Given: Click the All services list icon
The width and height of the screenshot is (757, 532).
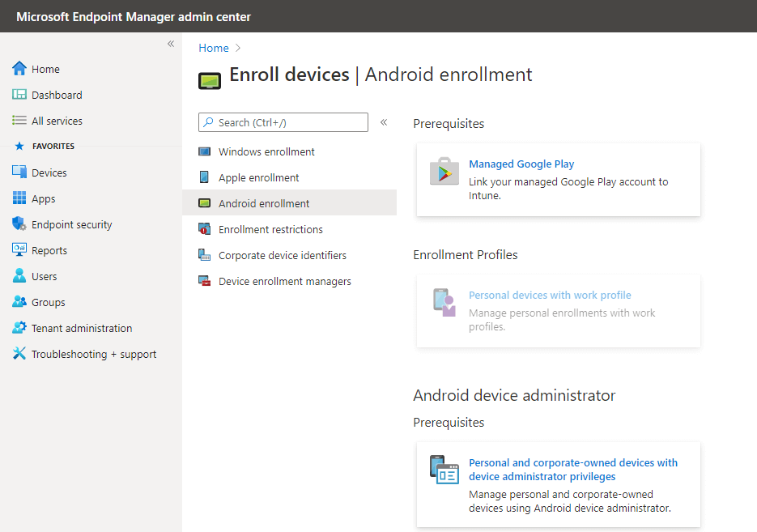Looking at the screenshot, I should coord(19,120).
